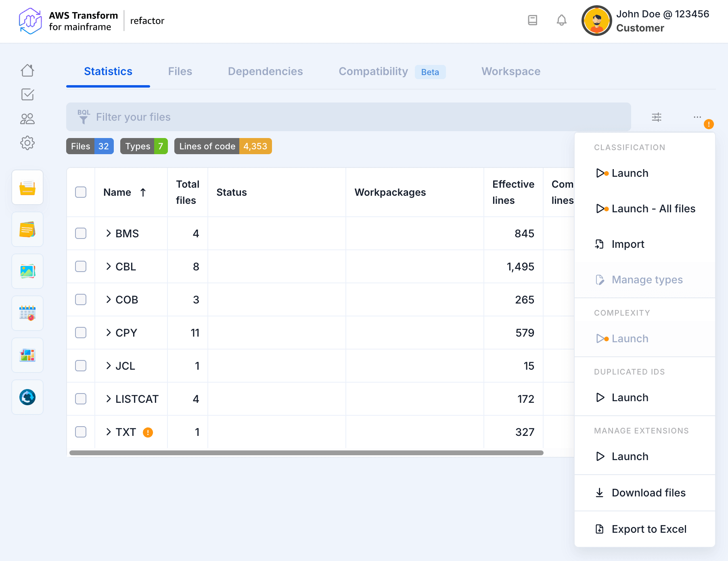The width and height of the screenshot is (728, 561).
Task: Expand the LISTCAT row chevron
Action: (109, 399)
